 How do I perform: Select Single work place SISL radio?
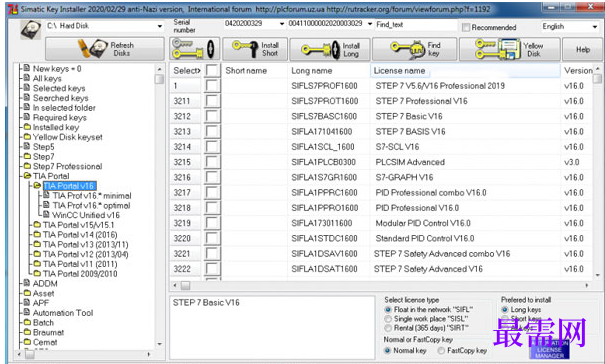(388, 319)
